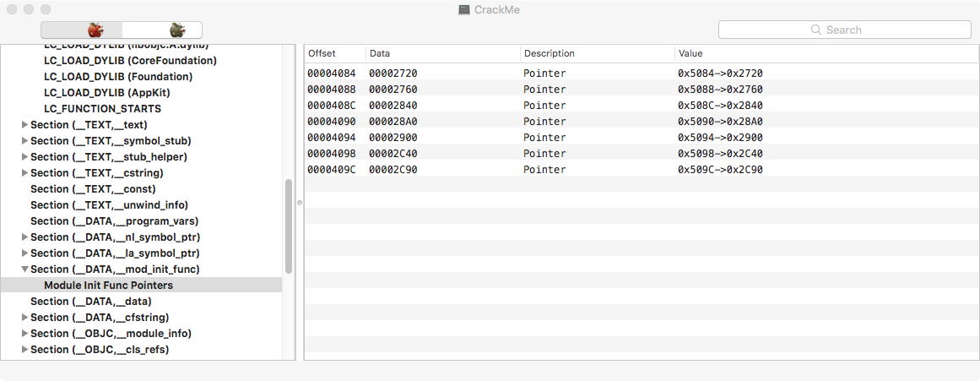Click the sidebar vertical scrollbar thumb
The width and height of the screenshot is (980, 381).
click(289, 226)
